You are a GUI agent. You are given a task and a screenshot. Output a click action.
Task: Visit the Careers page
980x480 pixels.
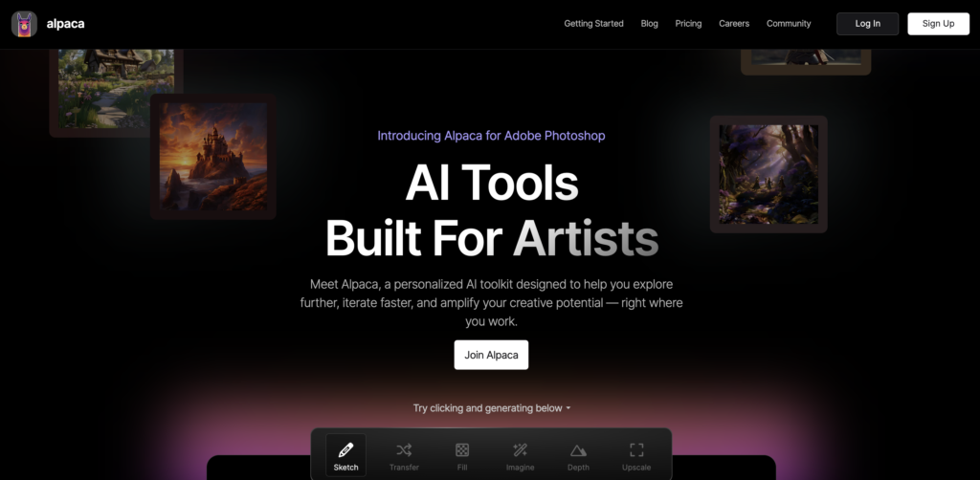734,24
